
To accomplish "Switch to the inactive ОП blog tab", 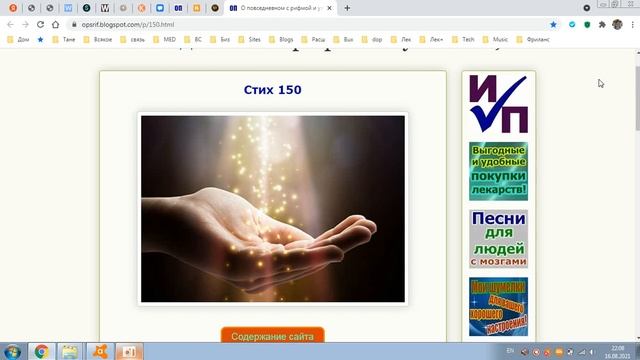I will (x=178, y=8).
